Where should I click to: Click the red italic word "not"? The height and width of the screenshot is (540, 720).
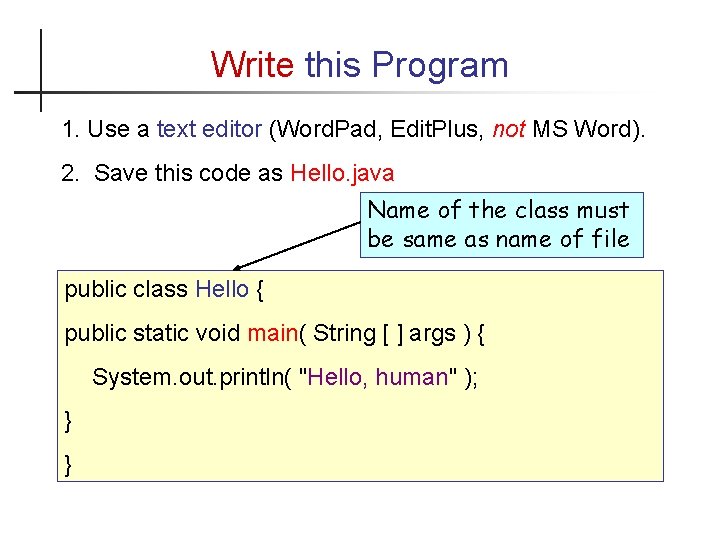click(x=508, y=129)
